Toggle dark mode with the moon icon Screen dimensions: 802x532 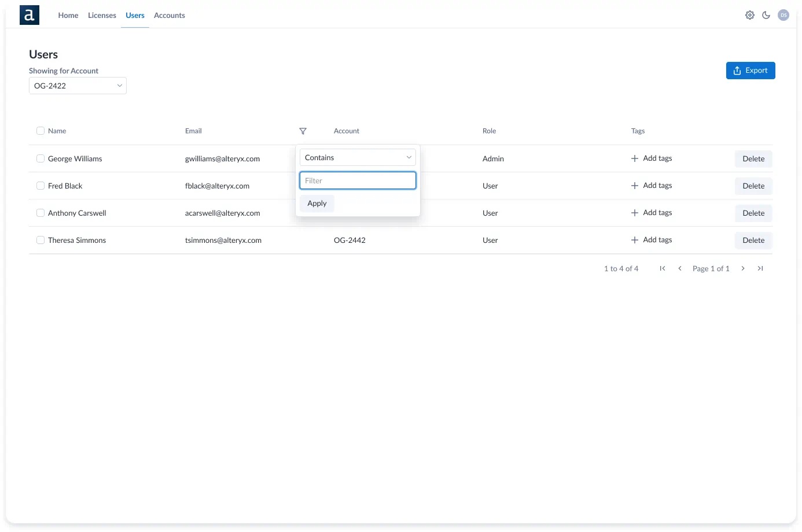pyautogui.click(x=766, y=15)
